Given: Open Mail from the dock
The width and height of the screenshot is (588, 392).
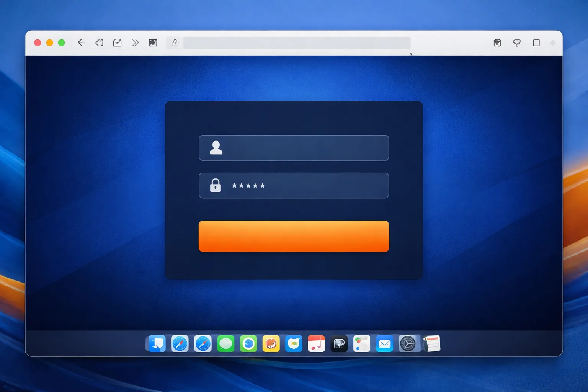Looking at the screenshot, I should (x=384, y=343).
